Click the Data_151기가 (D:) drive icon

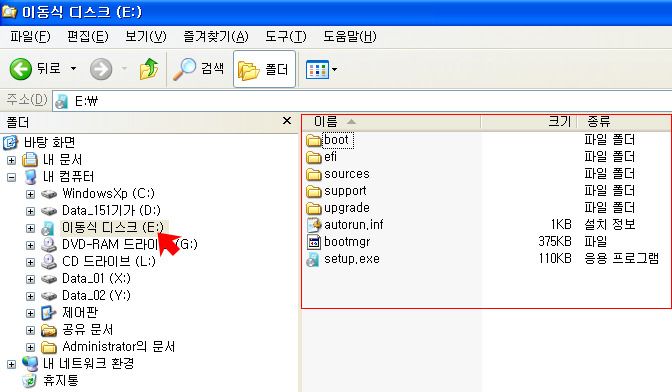49,211
